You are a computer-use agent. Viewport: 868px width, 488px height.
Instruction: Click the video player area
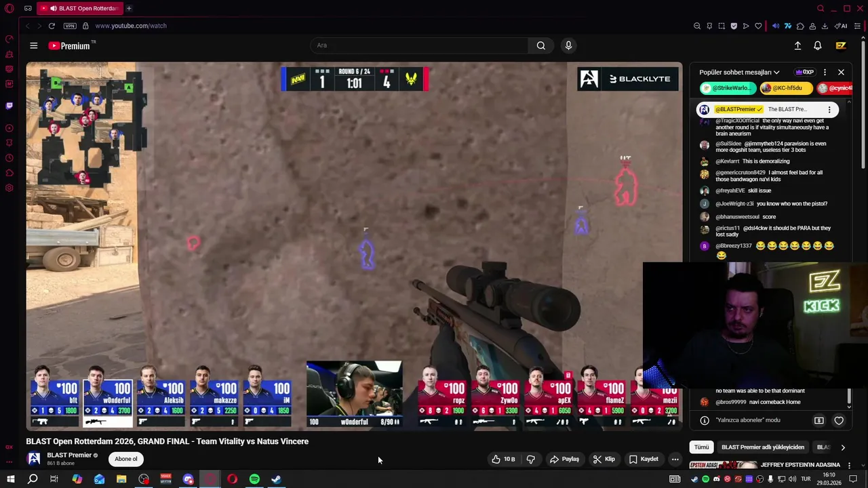354,246
